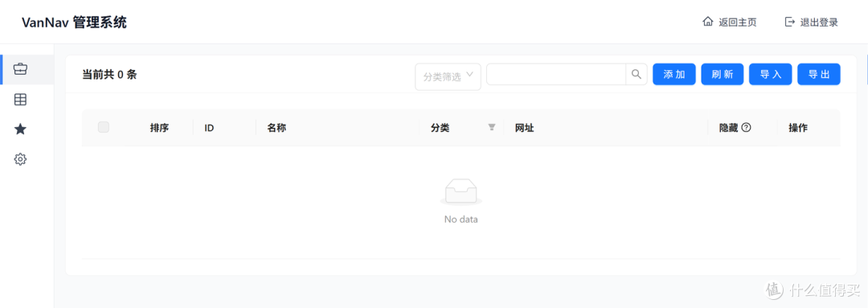Open the 分类筛选 dropdown
Viewport: 868px width, 308px height.
coord(448,76)
